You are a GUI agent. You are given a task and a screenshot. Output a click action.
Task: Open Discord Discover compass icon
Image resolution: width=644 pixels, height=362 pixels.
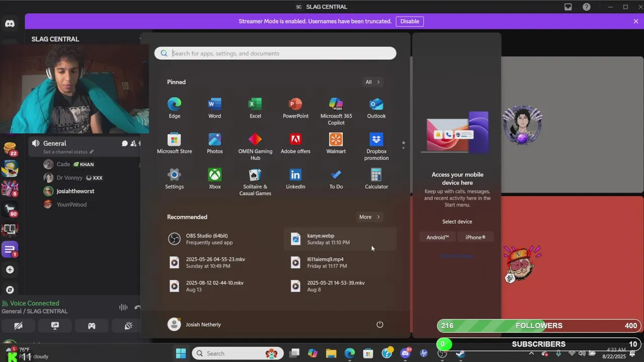tap(10, 290)
